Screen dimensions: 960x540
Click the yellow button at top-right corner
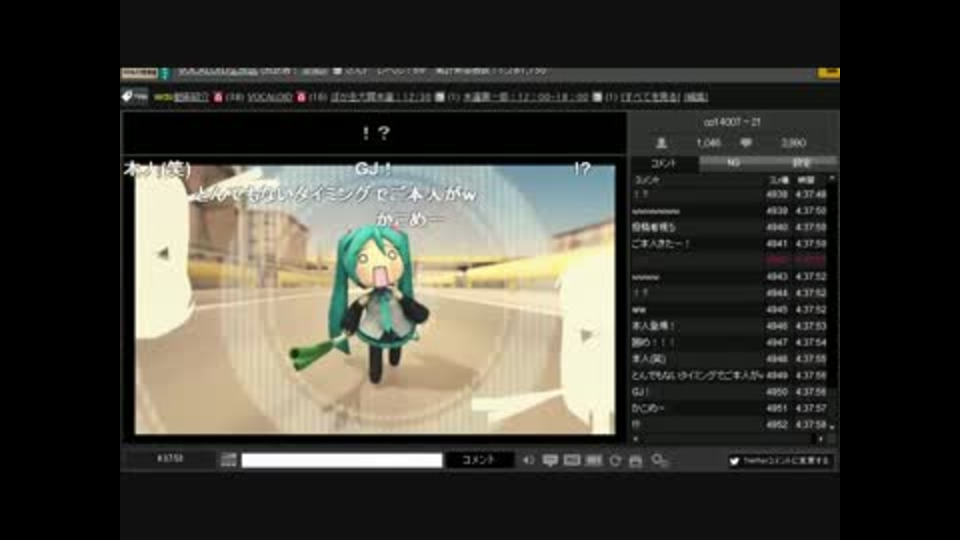tap(828, 72)
